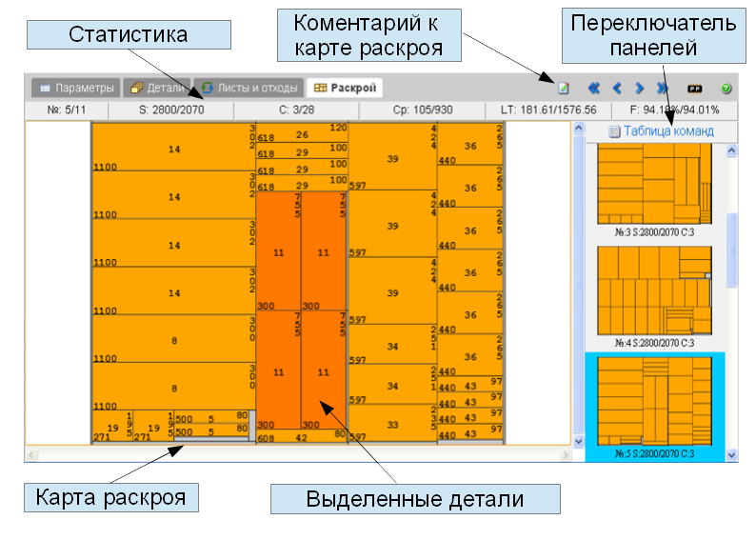Image resolution: width=756 pixels, height=540 pixels.
Task: Select part 26 sized 618 by 120
Action: pos(302,133)
